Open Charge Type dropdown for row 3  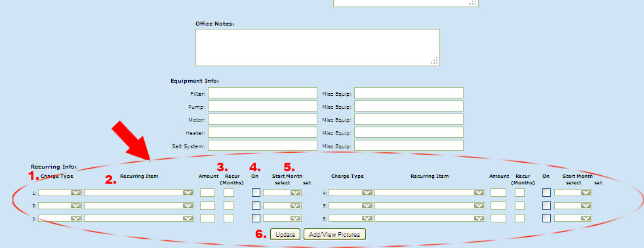(x=60, y=218)
